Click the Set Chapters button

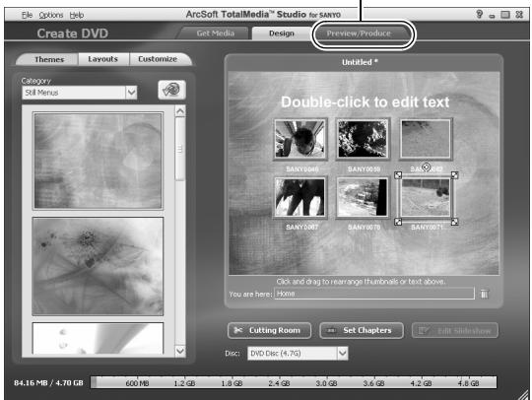pos(362,330)
